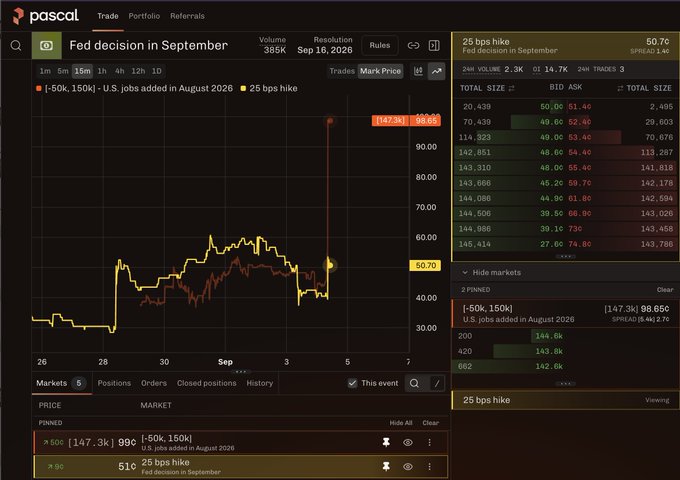Image resolution: width=680 pixels, height=480 pixels.
Task: Click the OI 14.7K stat
Action: pos(550,69)
